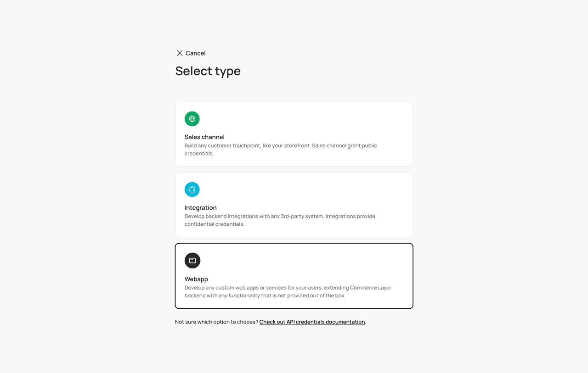
Task: Click the green globe Sales channel icon
Action: pos(192,119)
